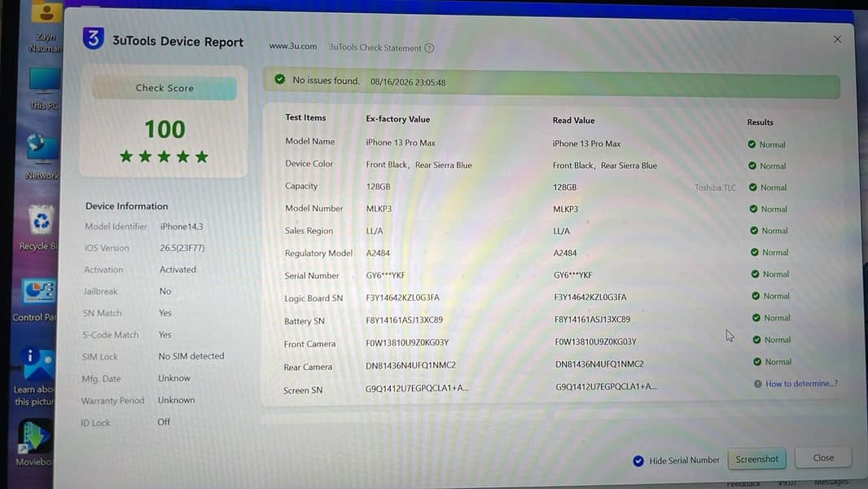Viewport: 868px width, 489px height.
Task: Open the How to determine link
Action: pos(801,383)
